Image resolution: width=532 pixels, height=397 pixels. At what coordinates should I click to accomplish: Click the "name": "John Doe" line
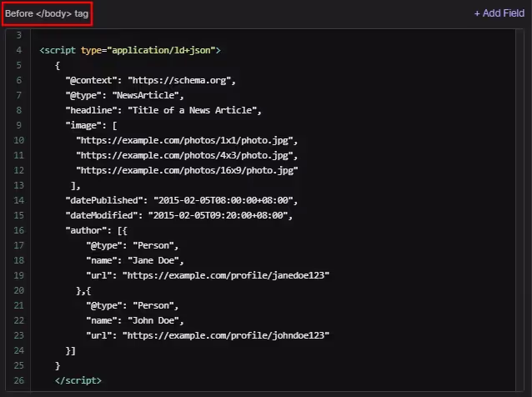tap(135, 320)
